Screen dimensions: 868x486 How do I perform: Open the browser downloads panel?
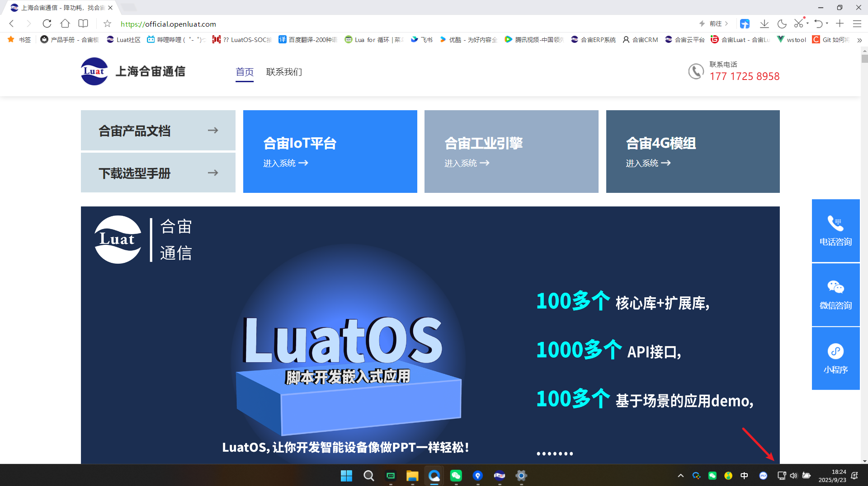[764, 23]
